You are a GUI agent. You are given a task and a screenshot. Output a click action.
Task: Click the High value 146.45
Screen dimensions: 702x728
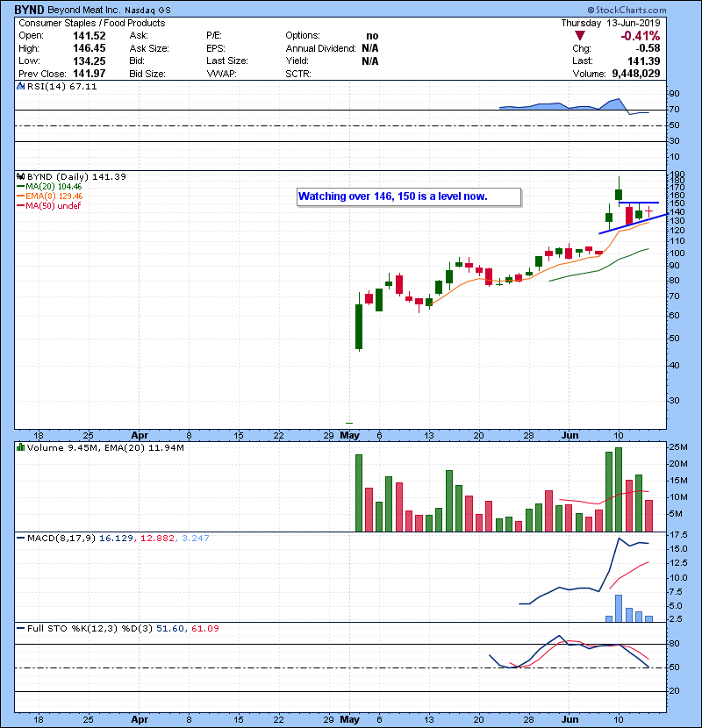(90, 48)
